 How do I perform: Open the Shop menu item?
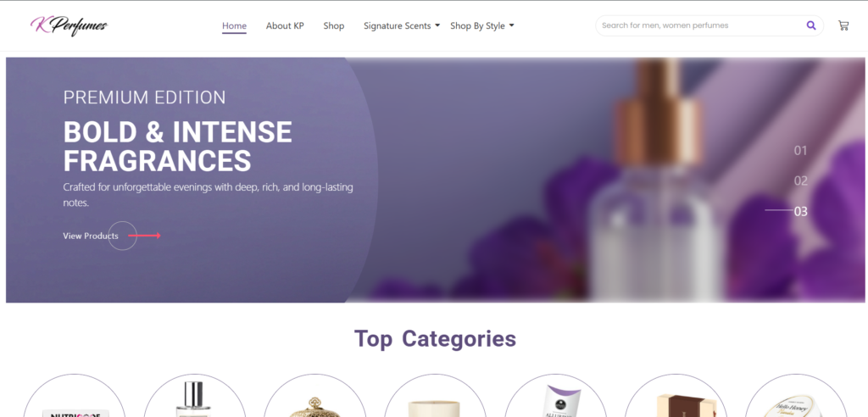334,26
